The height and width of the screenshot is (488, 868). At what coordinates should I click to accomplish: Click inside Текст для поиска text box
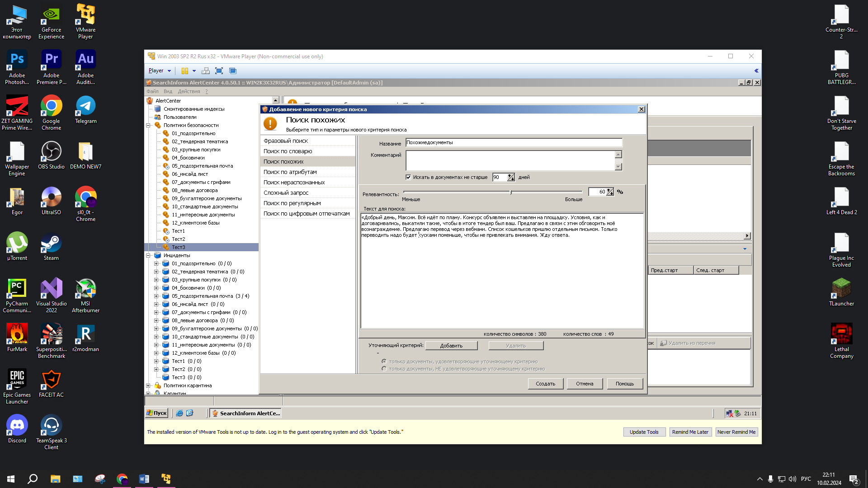click(502, 271)
